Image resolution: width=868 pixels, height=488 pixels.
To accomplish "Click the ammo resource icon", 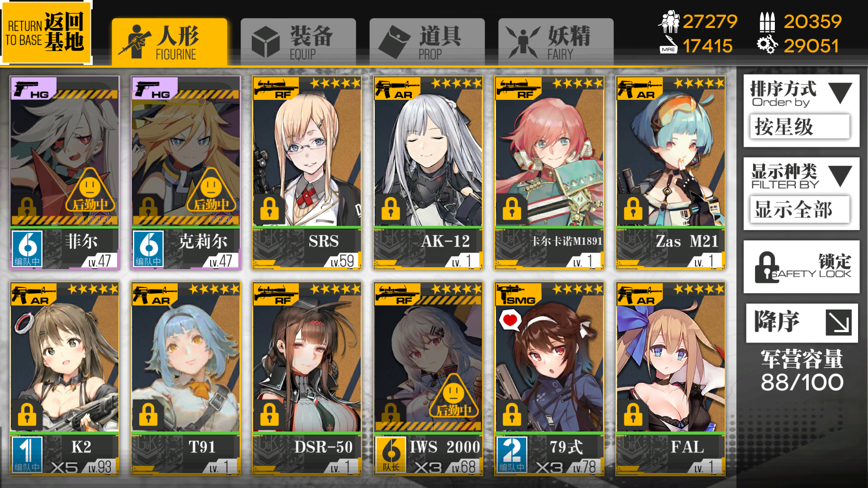I will (x=767, y=22).
